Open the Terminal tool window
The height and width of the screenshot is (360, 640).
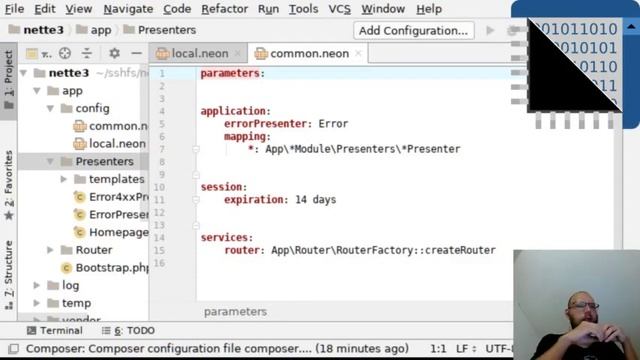[x=55, y=330]
